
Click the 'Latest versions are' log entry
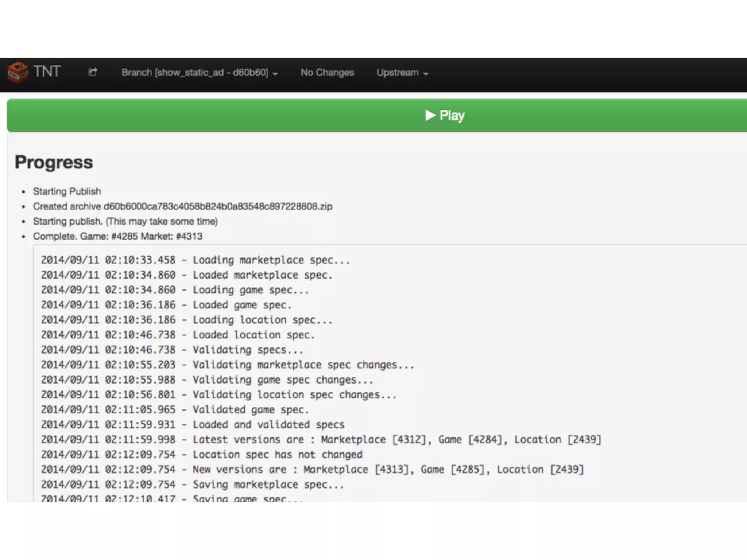320,439
